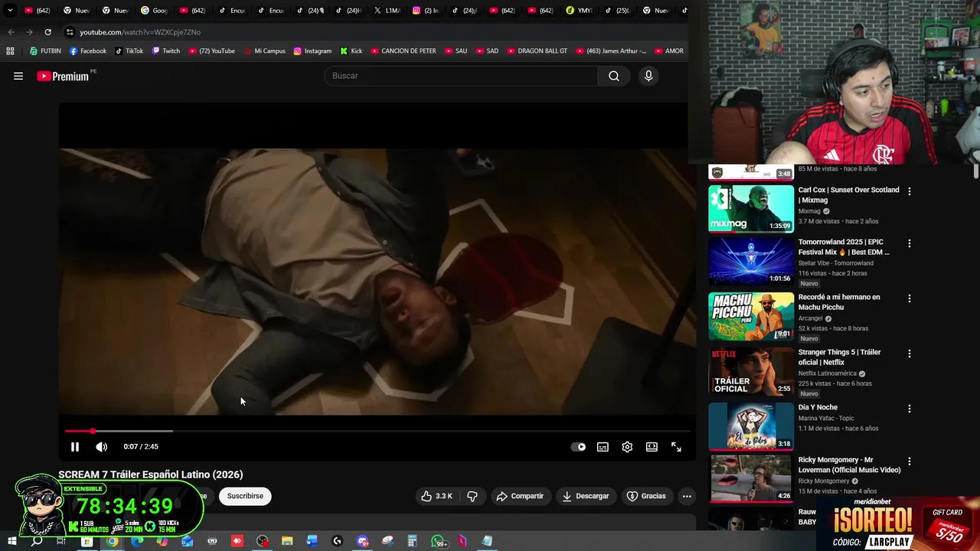
Task: Open options menu for Carl Cox video
Action: tap(910, 191)
